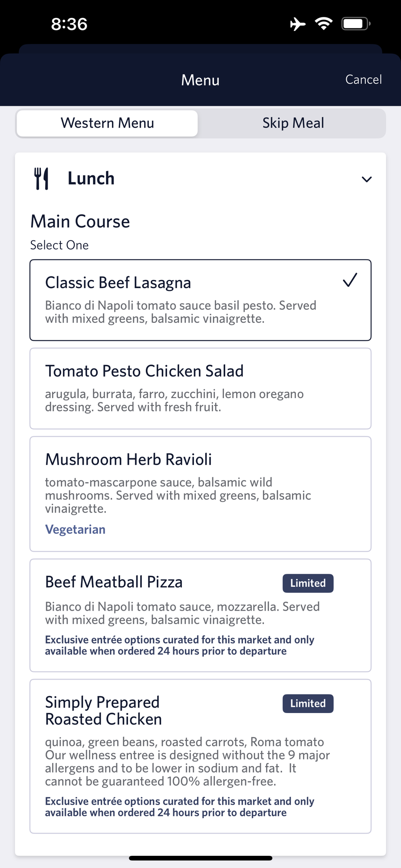
Task: Tap the Limited badge on Beef Meatball Pizza
Action: [308, 583]
